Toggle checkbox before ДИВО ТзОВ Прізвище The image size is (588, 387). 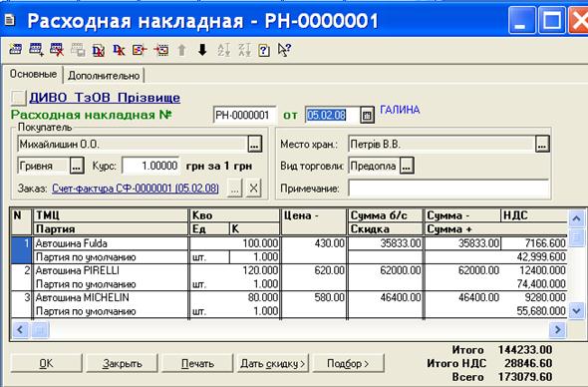coord(18,98)
